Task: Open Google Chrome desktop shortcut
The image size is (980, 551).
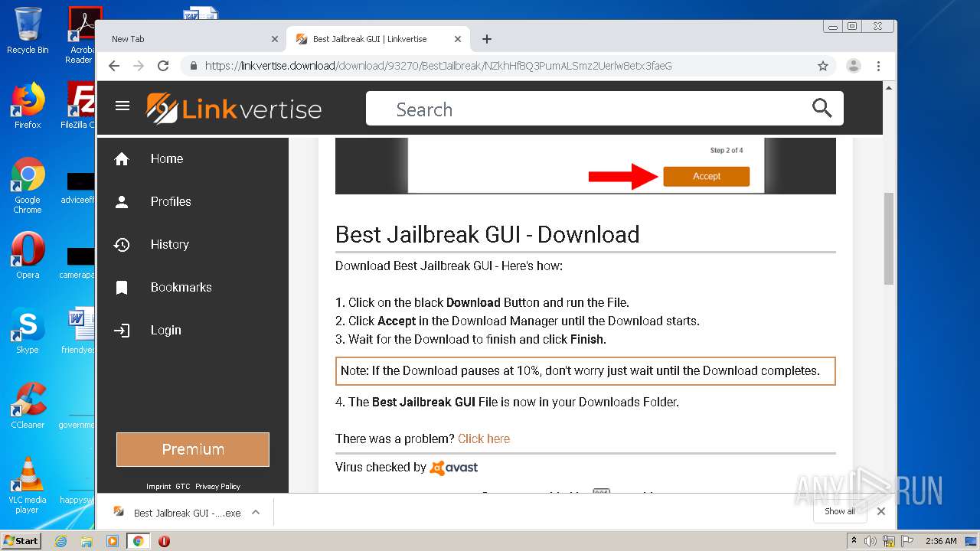Action: click(28, 185)
